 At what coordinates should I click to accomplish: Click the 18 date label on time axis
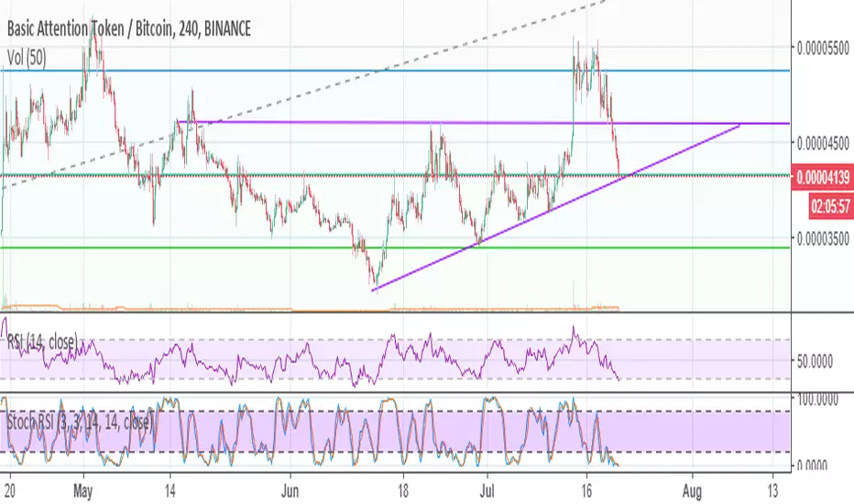tap(403, 491)
